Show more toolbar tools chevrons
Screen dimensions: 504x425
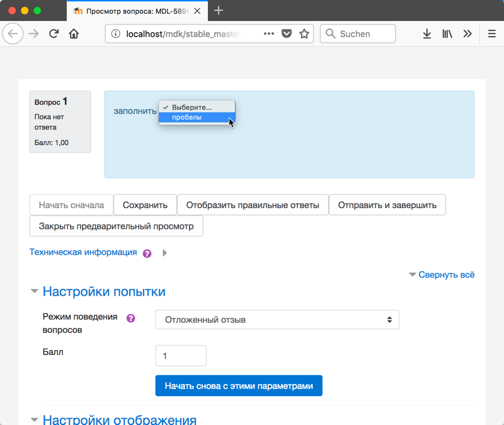[467, 33]
